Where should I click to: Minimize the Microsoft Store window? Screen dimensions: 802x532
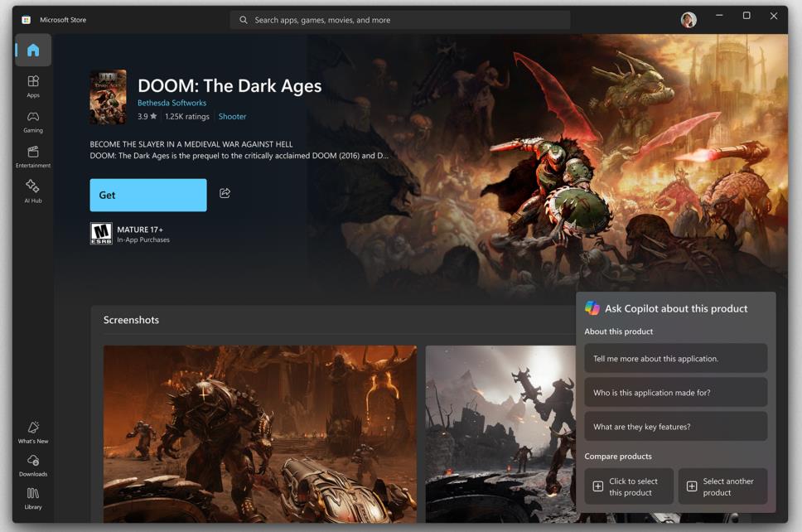[719, 16]
